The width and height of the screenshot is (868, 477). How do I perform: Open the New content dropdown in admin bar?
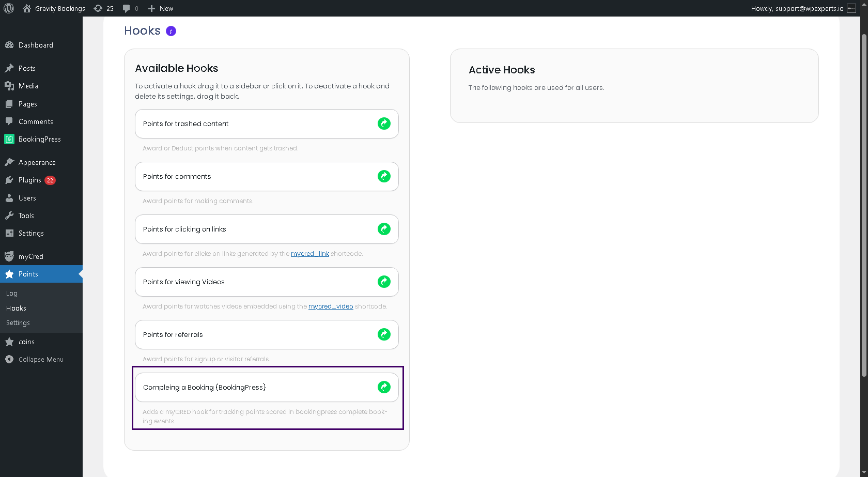coord(161,8)
